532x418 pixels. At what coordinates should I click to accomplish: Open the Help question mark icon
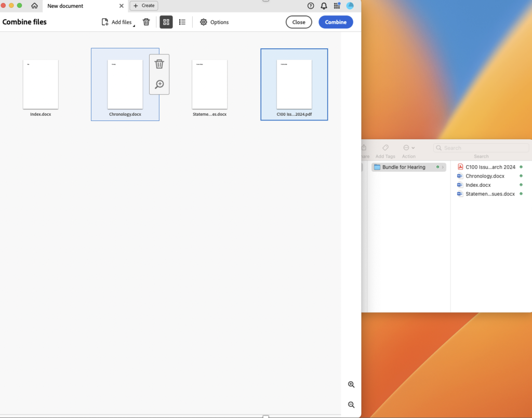(x=311, y=6)
